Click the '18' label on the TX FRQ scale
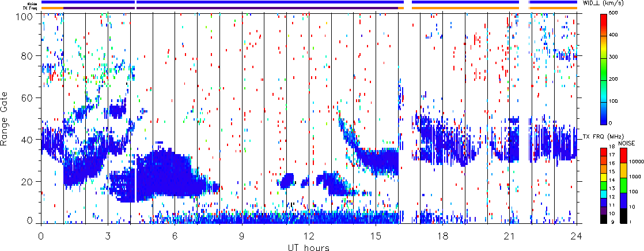The width and height of the screenshot is (644, 251). 612,147
